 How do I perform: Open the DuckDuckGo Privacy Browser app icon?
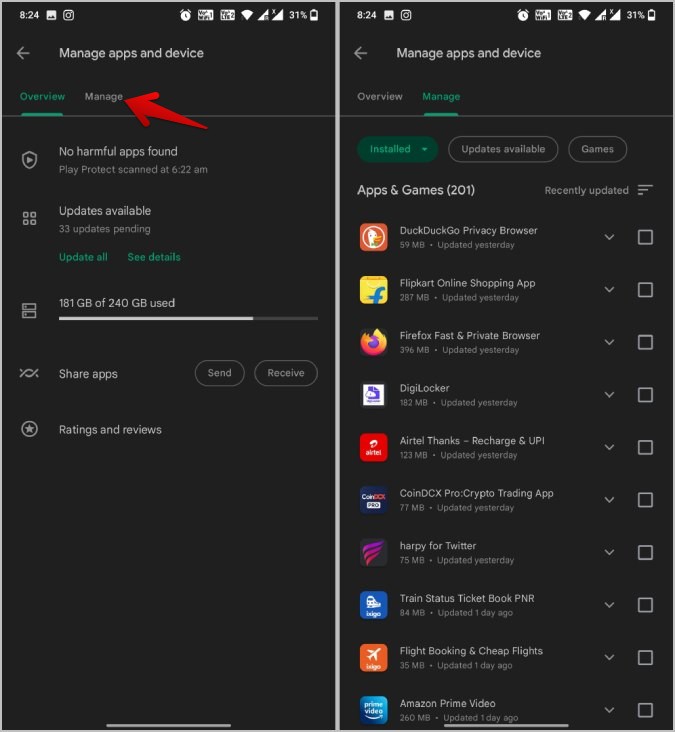[373, 237]
